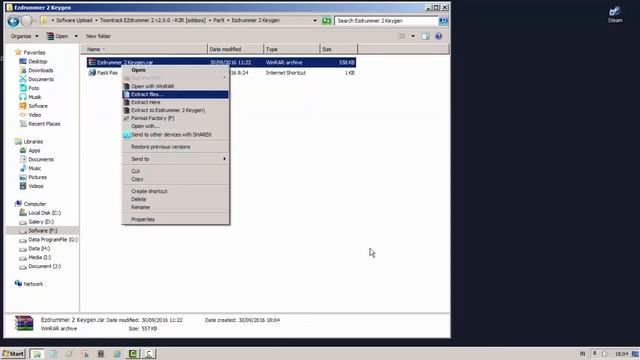The height and width of the screenshot is (360, 640).
Task: Click the Favorites star icon
Action: pos(18,52)
